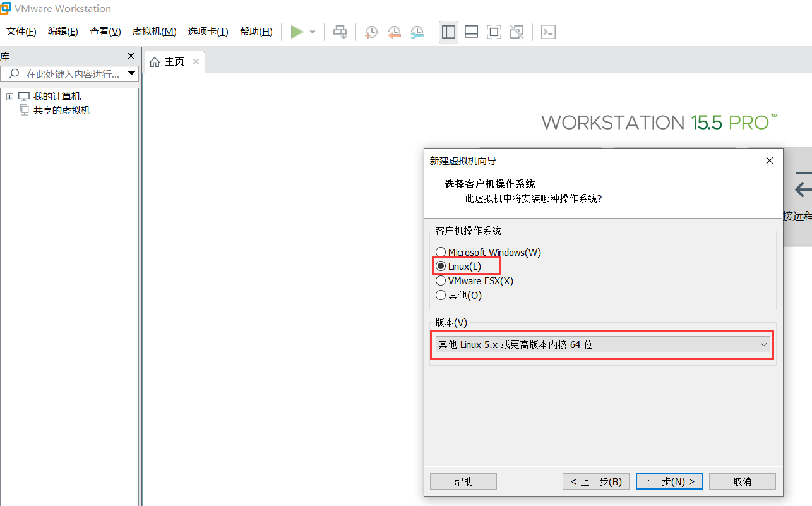This screenshot has width=812, height=506.
Task: Open the snapshot manager wrench icon
Action: tap(417, 32)
